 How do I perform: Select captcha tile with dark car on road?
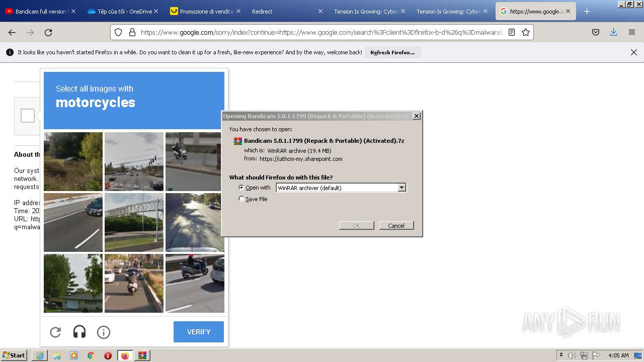pos(73,222)
